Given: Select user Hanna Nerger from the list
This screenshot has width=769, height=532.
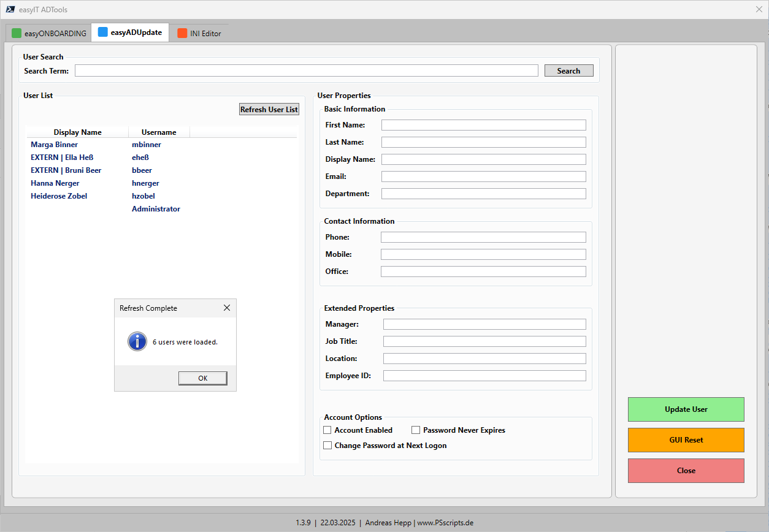Looking at the screenshot, I should (55, 183).
